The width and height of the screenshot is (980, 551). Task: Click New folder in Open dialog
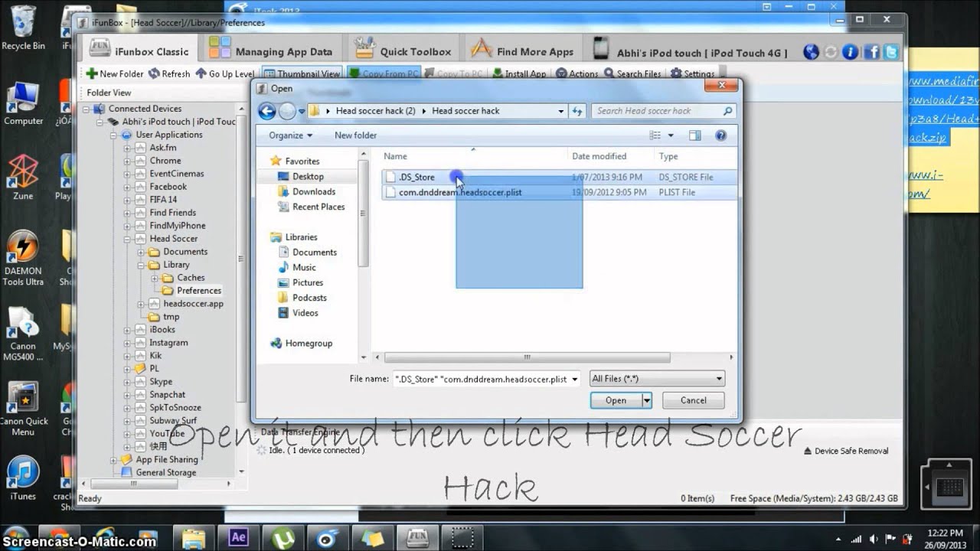tap(355, 135)
